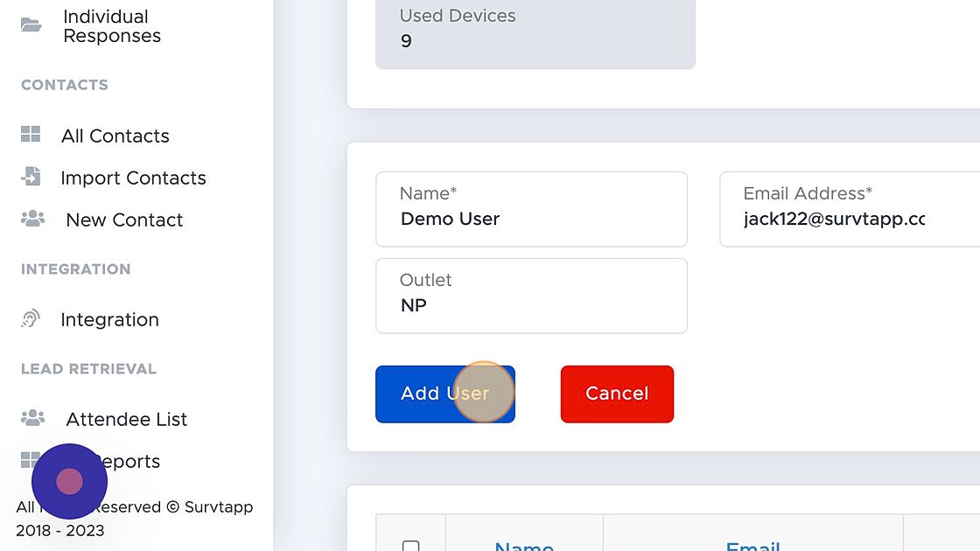
Task: Click the red Cancel button
Action: point(617,394)
